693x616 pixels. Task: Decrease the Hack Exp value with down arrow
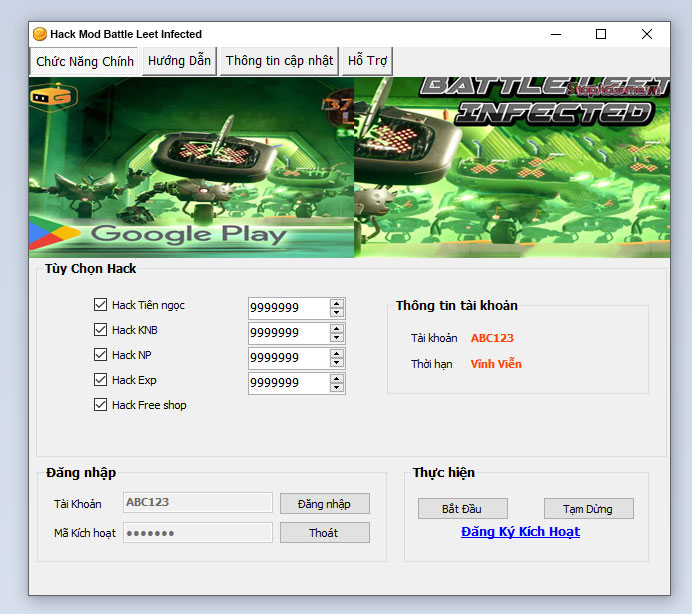pyautogui.click(x=337, y=388)
